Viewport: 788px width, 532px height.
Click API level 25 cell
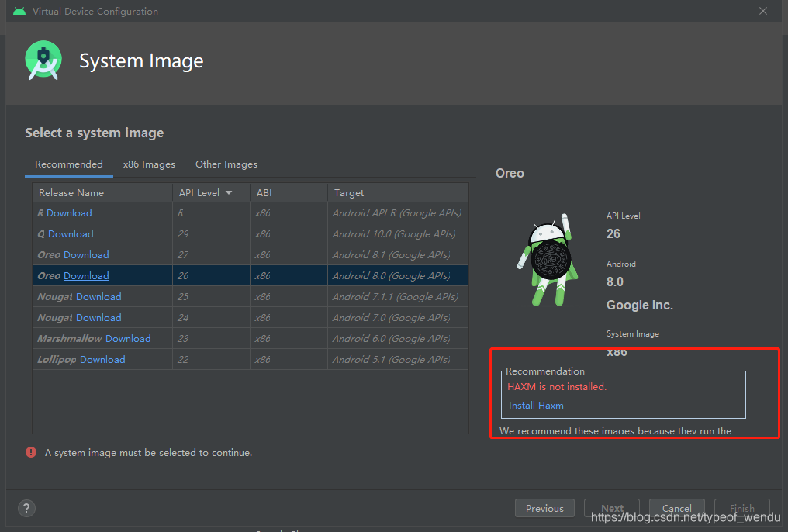[x=212, y=297]
